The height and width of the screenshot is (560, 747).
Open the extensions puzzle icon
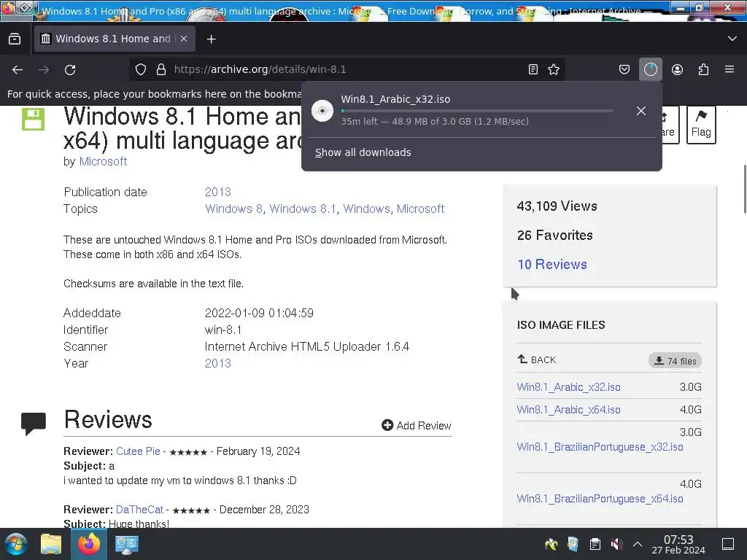pyautogui.click(x=703, y=69)
